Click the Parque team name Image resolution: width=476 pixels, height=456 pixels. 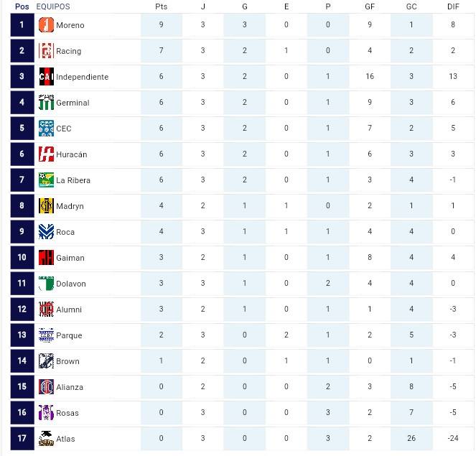pos(69,335)
